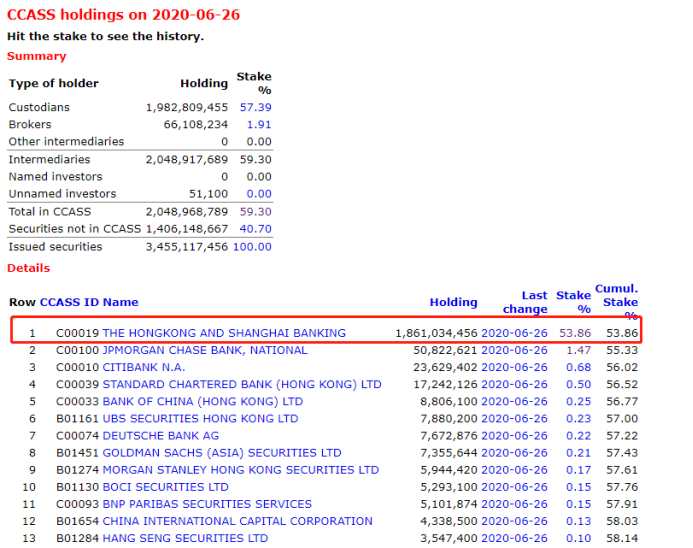Screen dimensions: 693x548
Task: Click HSBC stake percentage 53.86
Action: pos(573,333)
